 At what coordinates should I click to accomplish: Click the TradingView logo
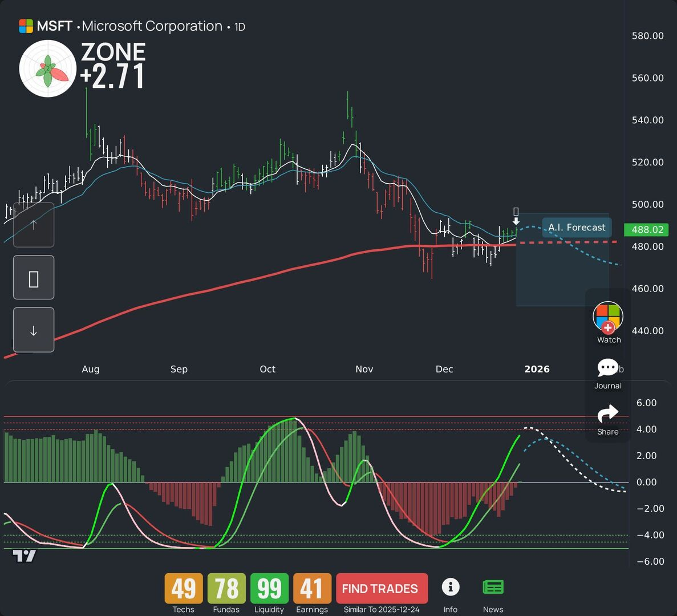tap(25, 556)
